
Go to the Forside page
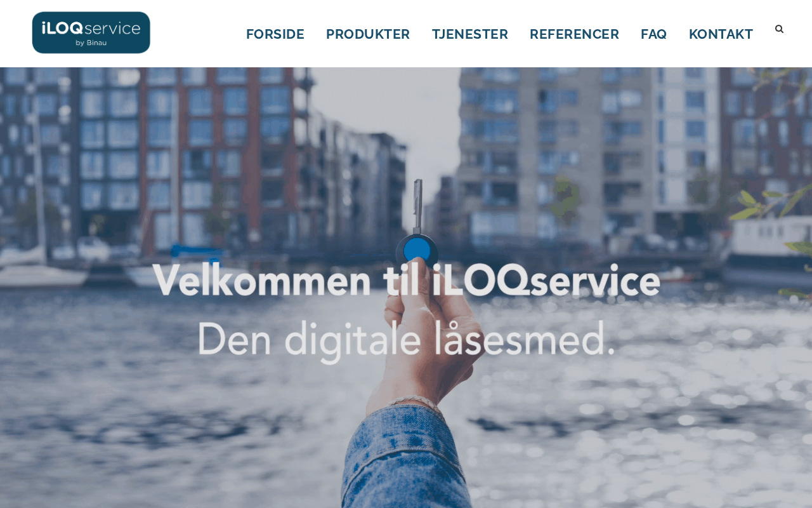275,34
